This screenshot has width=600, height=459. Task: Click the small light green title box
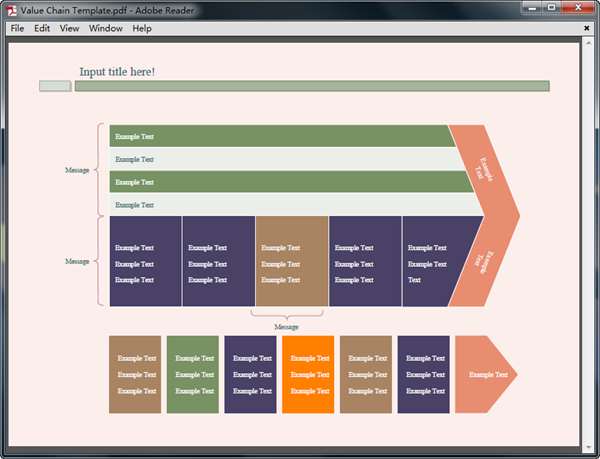[55, 86]
